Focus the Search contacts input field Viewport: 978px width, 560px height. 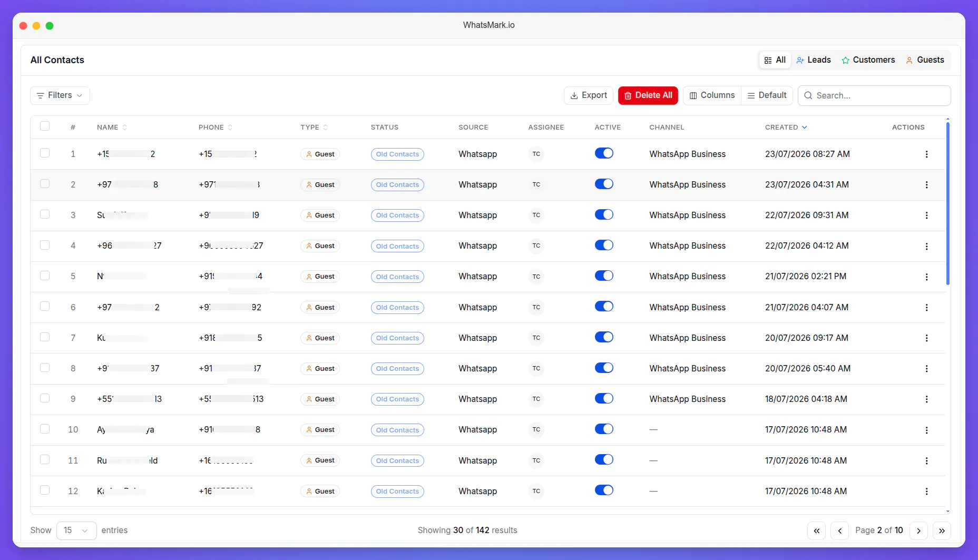[x=874, y=95]
